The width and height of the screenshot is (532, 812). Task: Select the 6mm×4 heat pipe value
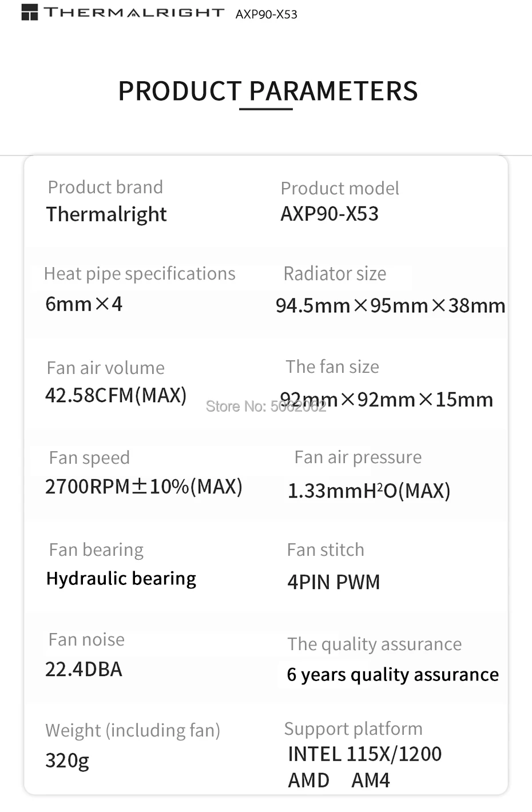tap(84, 304)
